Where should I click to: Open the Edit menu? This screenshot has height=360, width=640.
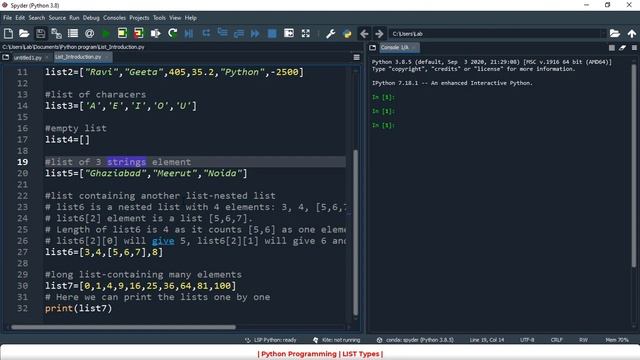coord(20,18)
